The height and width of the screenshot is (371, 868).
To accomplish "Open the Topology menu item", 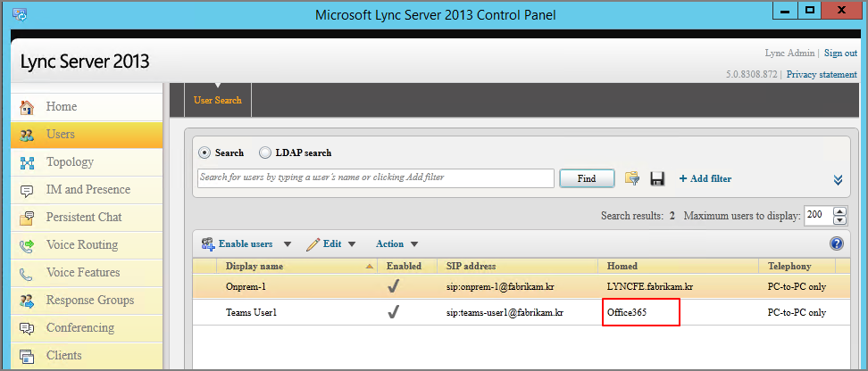I will [x=87, y=162].
